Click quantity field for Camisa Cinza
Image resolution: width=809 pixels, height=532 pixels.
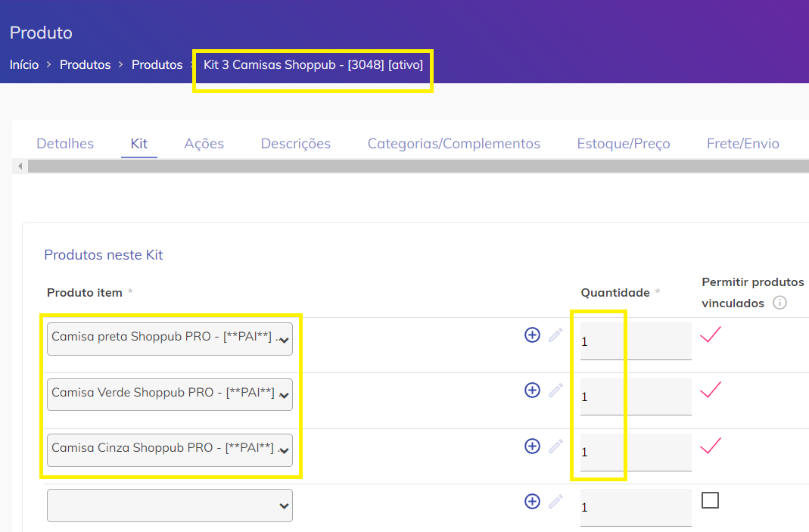pos(636,452)
